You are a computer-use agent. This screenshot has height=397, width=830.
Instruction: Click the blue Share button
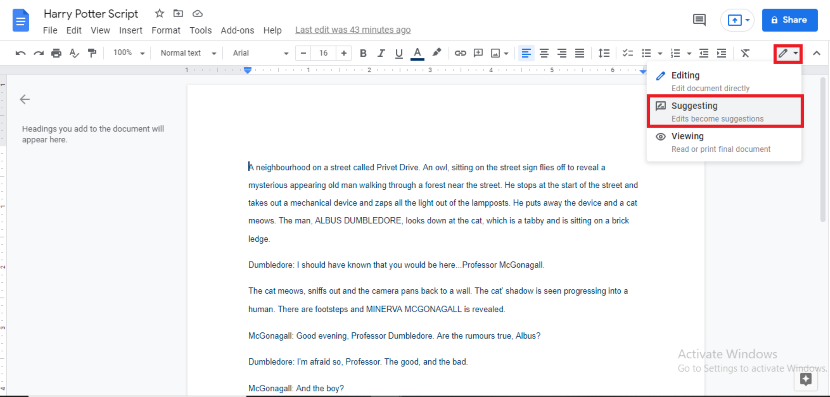click(x=790, y=20)
